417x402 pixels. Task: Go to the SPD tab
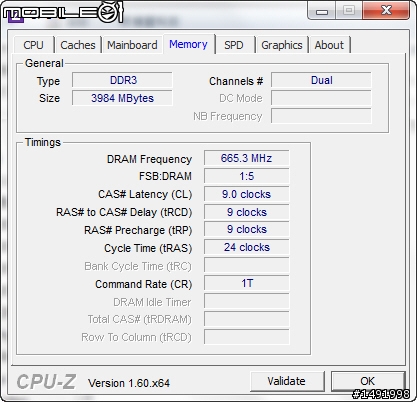pyautogui.click(x=234, y=45)
